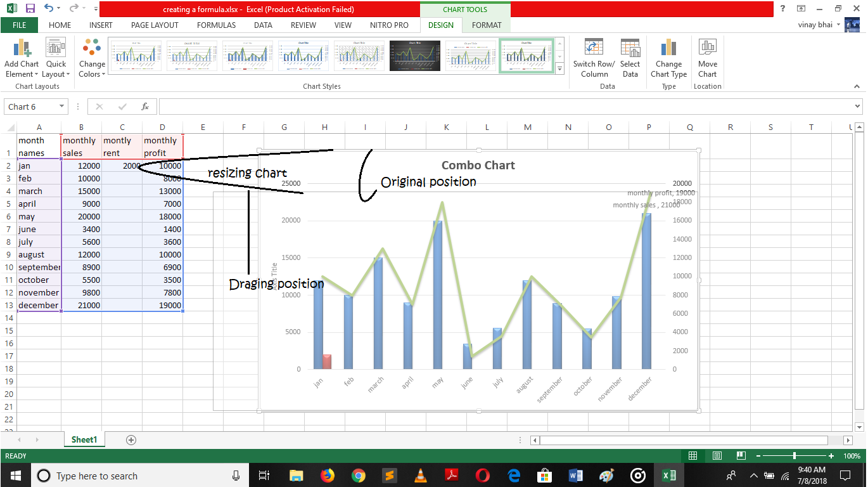Switch to the FORMAT tab
Viewport: 868px width, 487px height.
pyautogui.click(x=486, y=25)
